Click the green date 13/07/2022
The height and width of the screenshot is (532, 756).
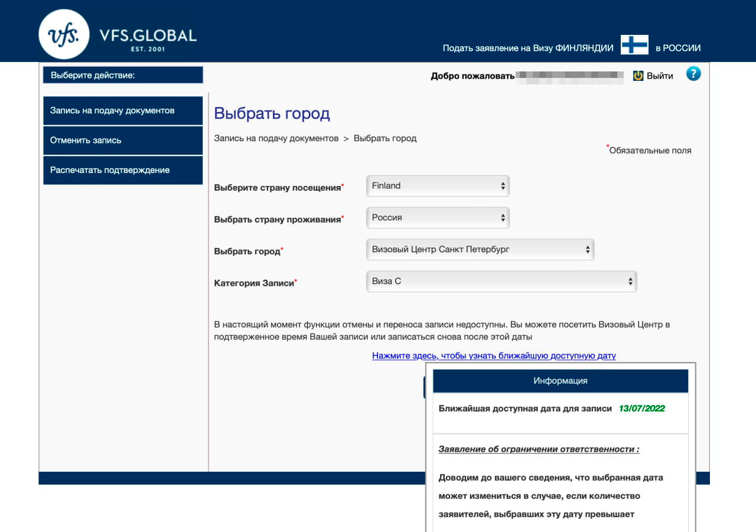[642, 409]
